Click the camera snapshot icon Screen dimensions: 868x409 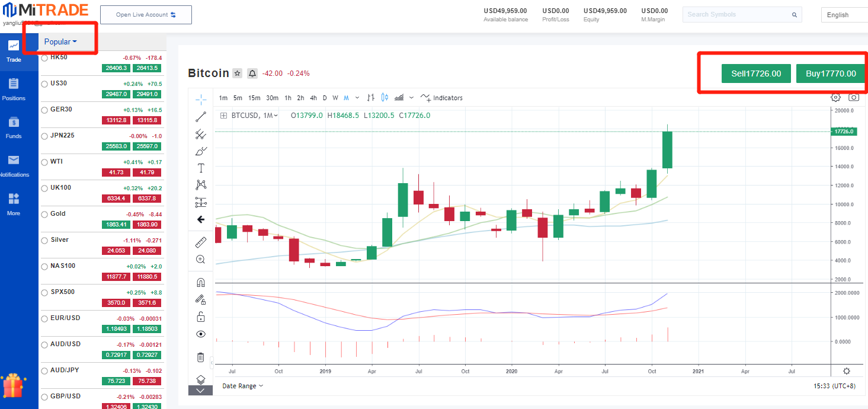coord(854,97)
